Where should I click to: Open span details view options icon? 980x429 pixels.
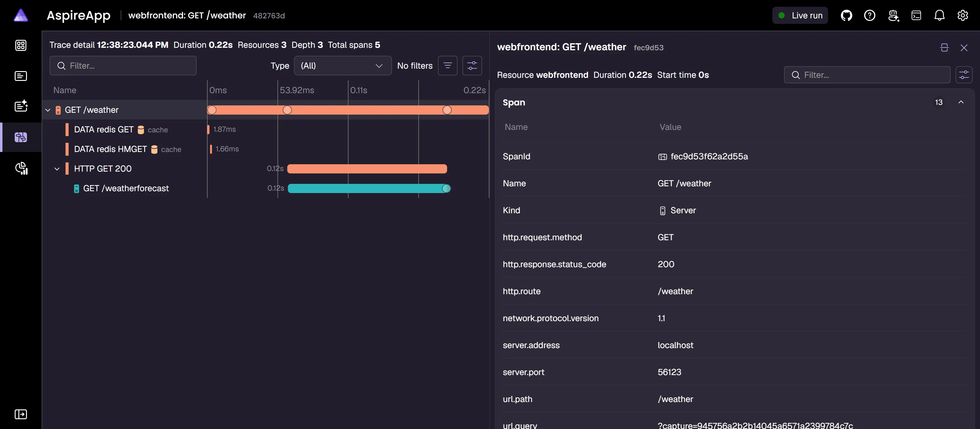pyautogui.click(x=964, y=74)
